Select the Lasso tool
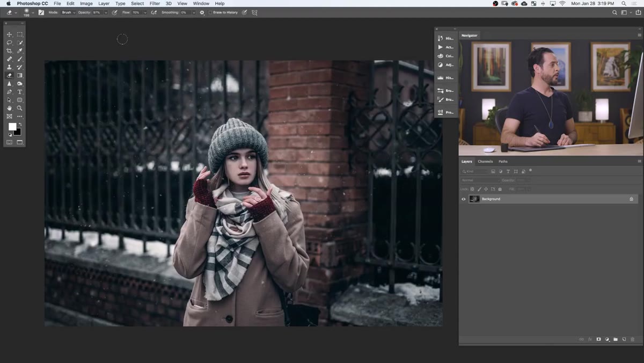The image size is (644, 363). (9, 42)
